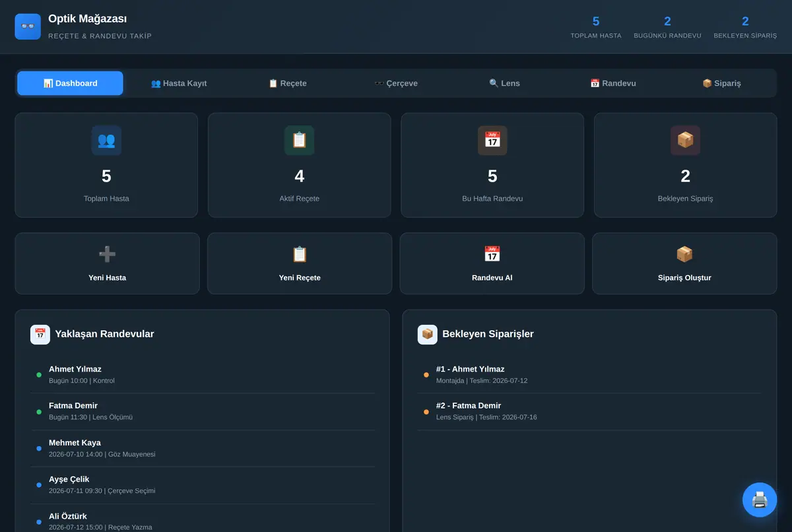The height and width of the screenshot is (532, 792).
Task: Switch to the Hasta Kayıt tab
Action: tap(179, 83)
